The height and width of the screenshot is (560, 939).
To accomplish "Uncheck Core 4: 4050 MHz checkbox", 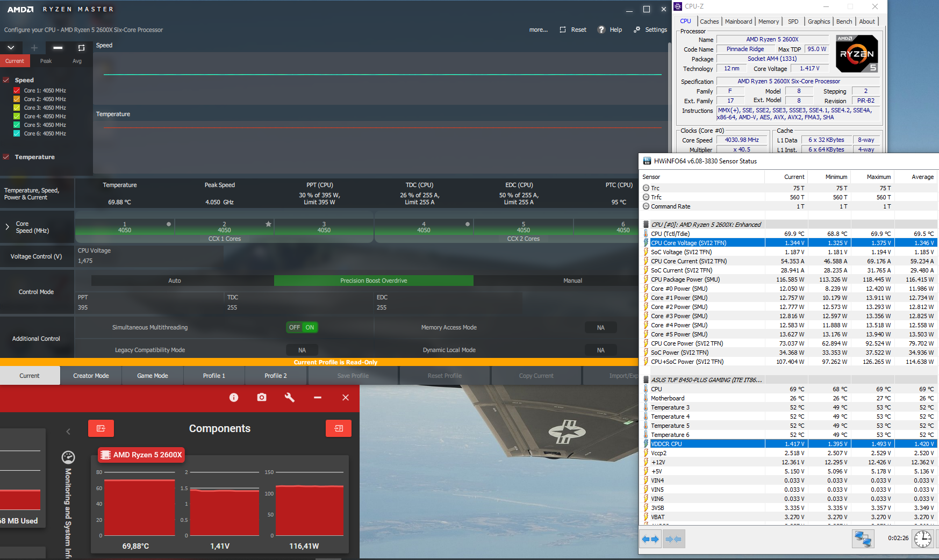I will (17, 116).
